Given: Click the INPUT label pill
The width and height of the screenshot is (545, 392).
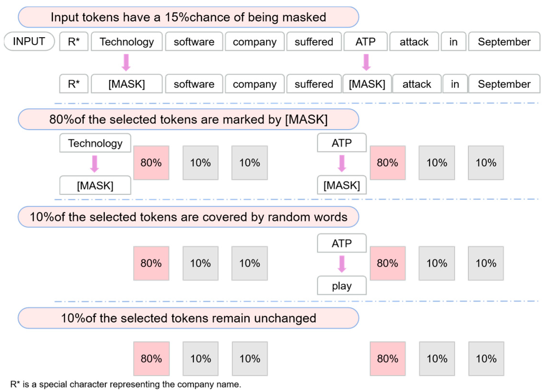Looking at the screenshot, I should tap(29, 41).
